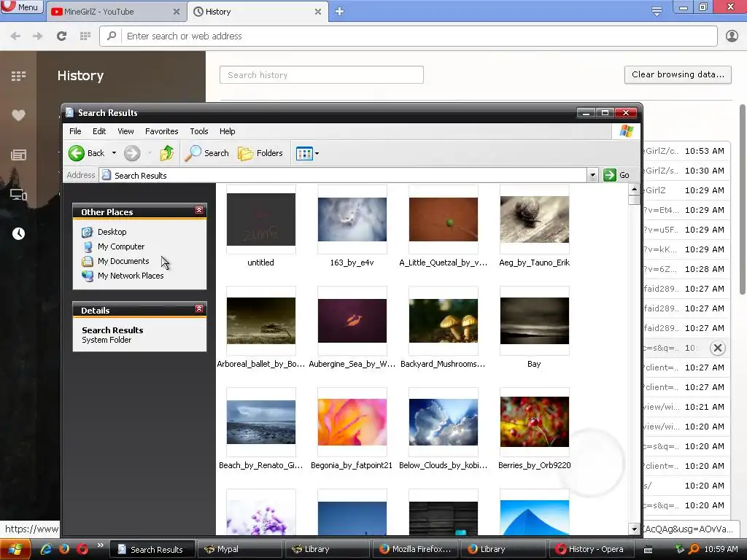Close the MineGirlZ - YouTube tab
Image resolution: width=747 pixels, height=560 pixels.
point(177,12)
